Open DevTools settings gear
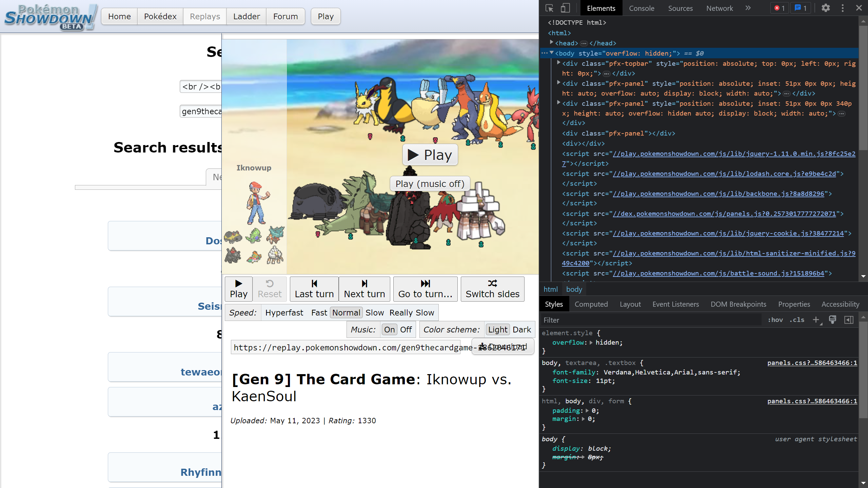868x488 pixels. coord(826,8)
